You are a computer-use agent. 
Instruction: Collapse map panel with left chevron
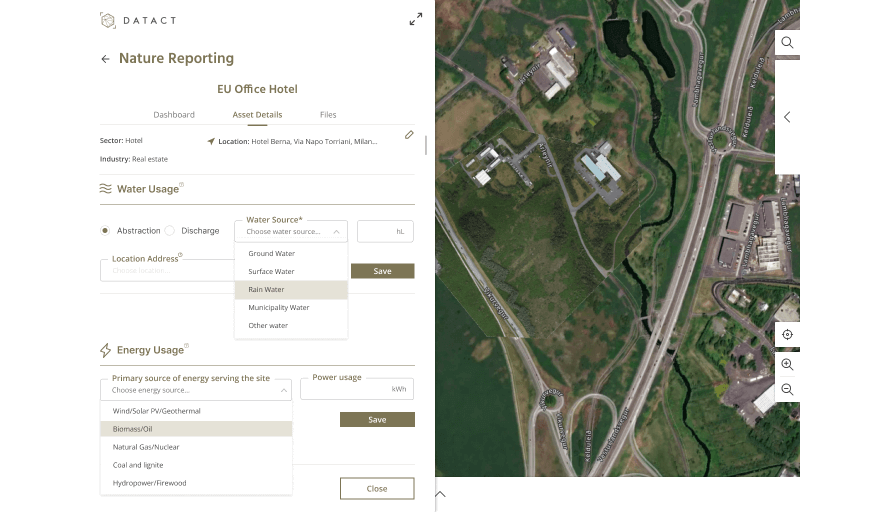787,117
